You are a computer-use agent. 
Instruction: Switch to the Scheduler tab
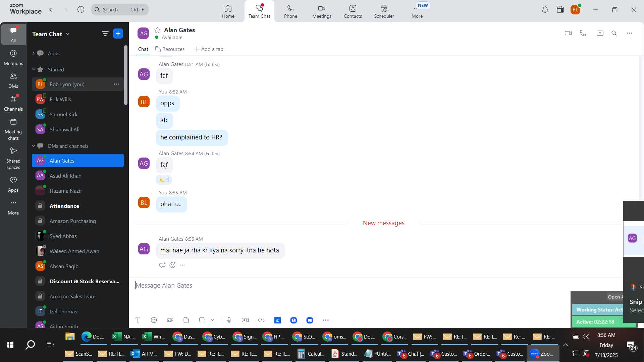pyautogui.click(x=384, y=11)
